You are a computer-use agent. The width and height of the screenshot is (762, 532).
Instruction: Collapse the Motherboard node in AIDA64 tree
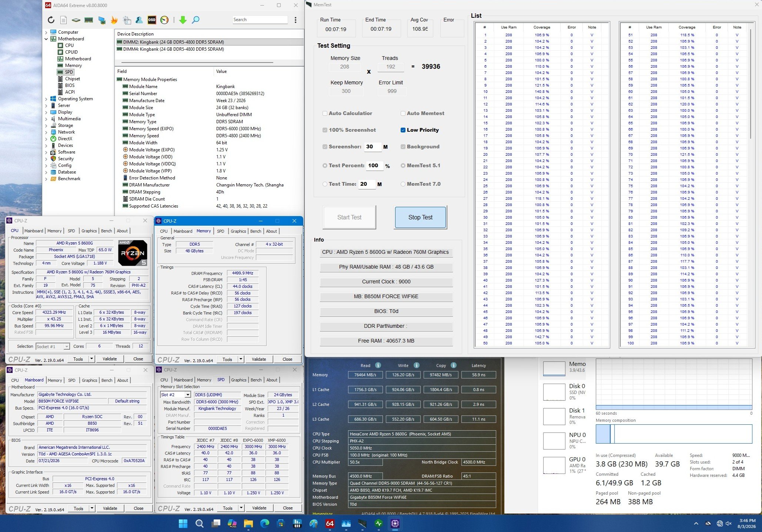tap(46, 39)
